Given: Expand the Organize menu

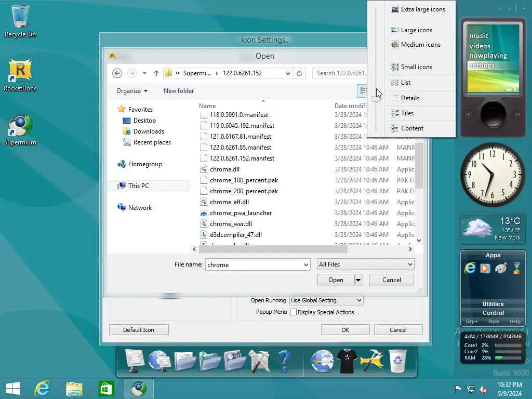Looking at the screenshot, I should tap(131, 91).
